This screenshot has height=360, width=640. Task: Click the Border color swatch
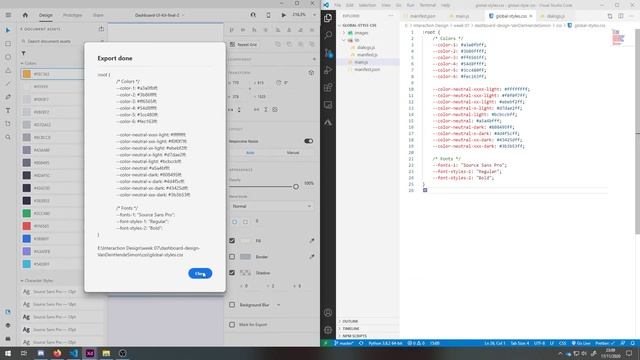[x=245, y=257]
